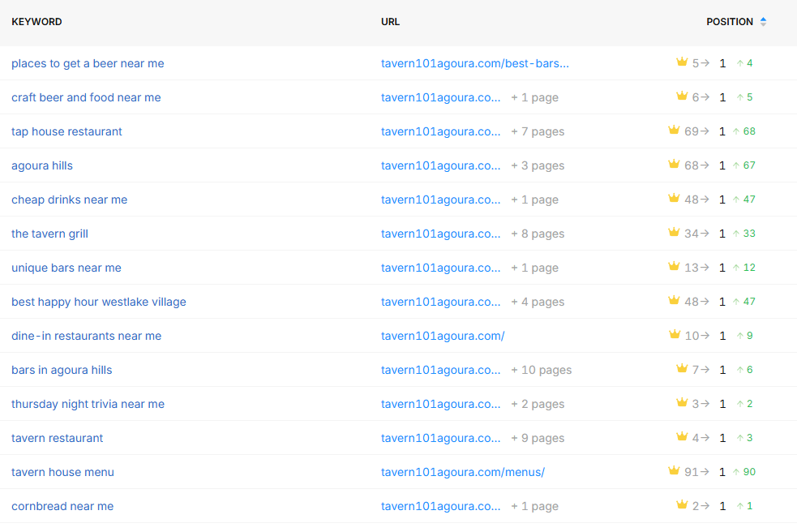Click green up arrow for 'the tavern grill'
The width and height of the screenshot is (797, 532).
pyautogui.click(x=736, y=234)
